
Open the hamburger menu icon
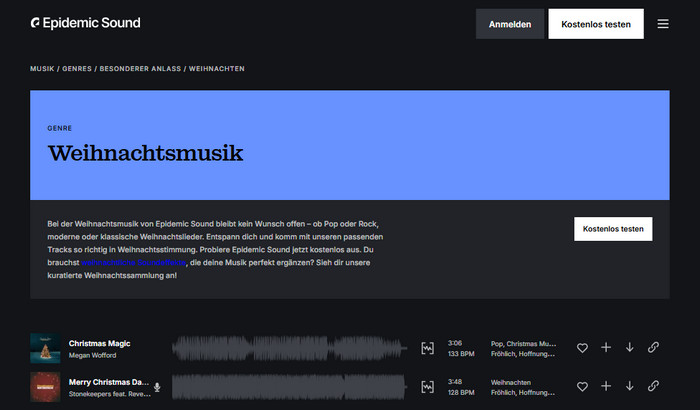663,24
